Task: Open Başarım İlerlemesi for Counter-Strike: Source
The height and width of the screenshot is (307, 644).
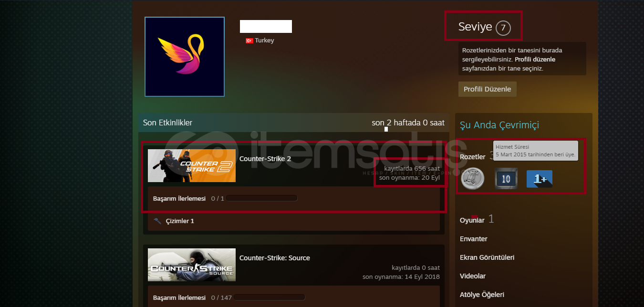Action: 179,297
